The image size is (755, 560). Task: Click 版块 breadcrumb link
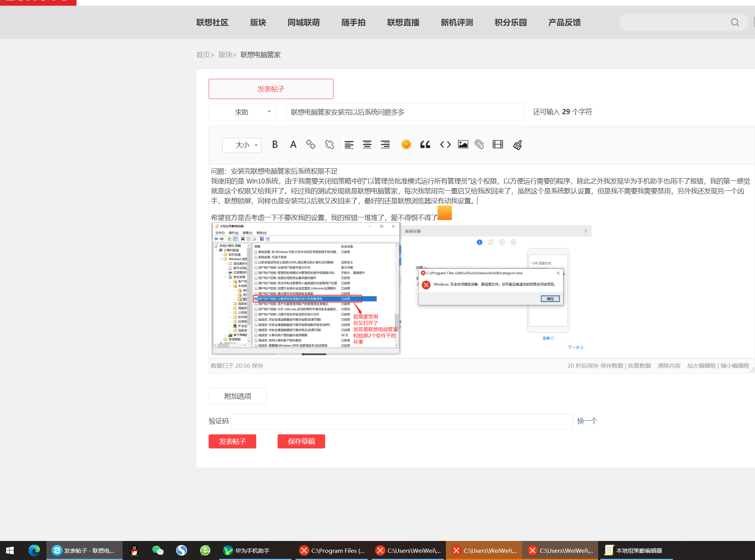225,55
